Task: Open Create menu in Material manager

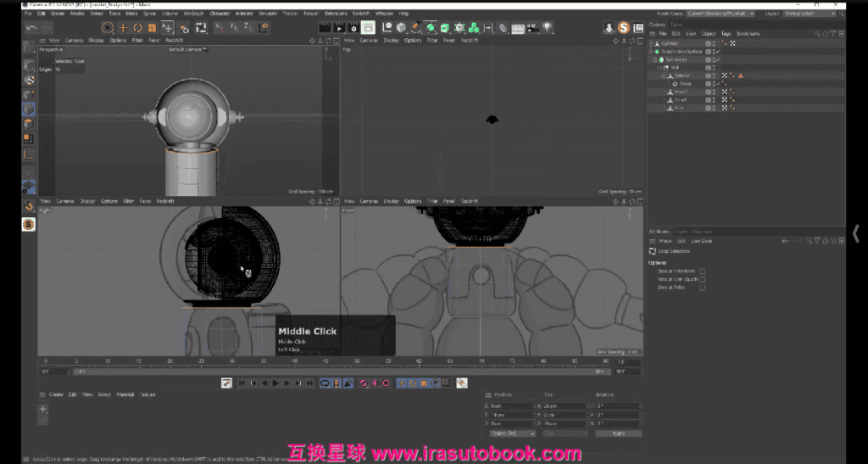Action: click(x=56, y=394)
